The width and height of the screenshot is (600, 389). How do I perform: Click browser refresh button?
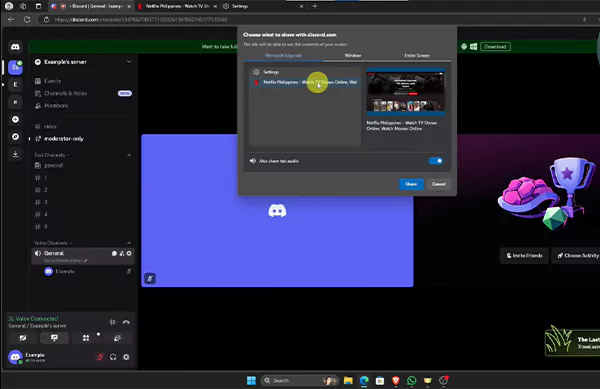click(27, 20)
